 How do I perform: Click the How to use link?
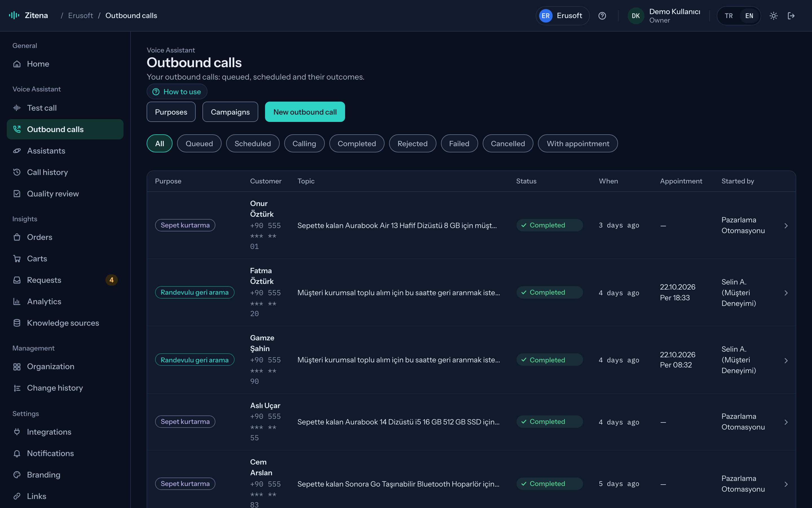(x=177, y=92)
